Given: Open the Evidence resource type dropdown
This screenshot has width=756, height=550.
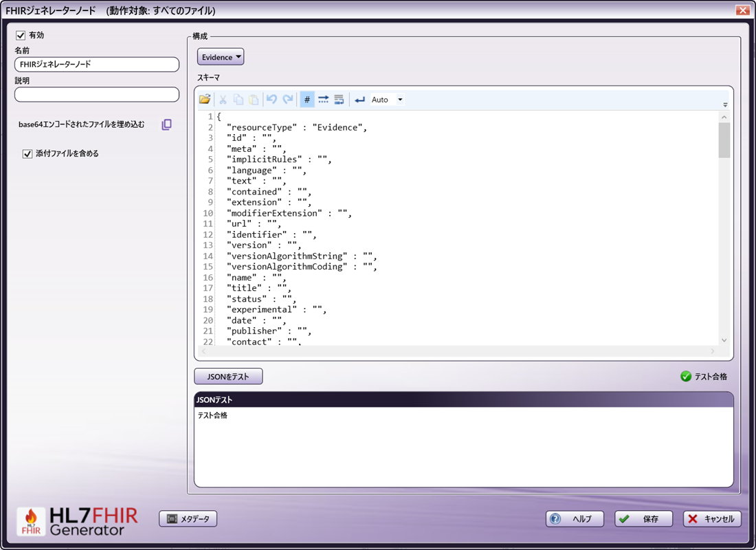Looking at the screenshot, I should (220, 56).
